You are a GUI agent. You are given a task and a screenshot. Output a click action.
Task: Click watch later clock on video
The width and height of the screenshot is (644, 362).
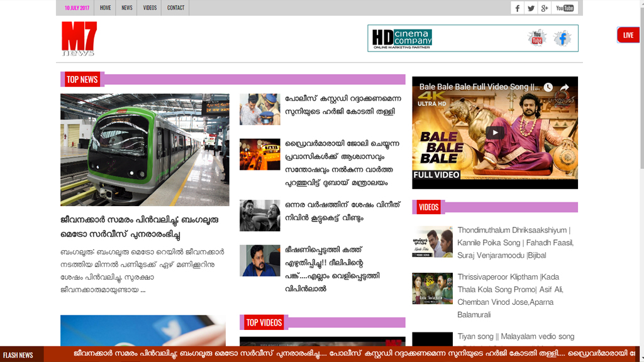(x=548, y=87)
